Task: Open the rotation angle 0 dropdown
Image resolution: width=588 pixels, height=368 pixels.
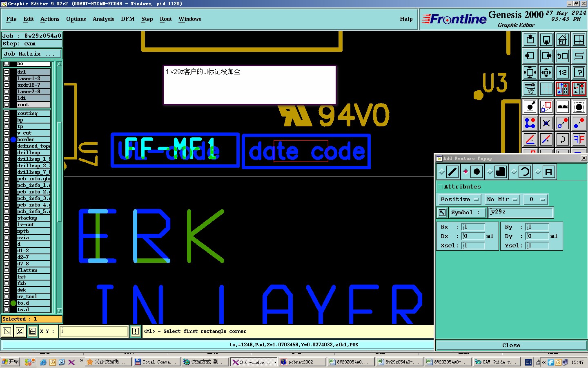Action: tap(535, 200)
